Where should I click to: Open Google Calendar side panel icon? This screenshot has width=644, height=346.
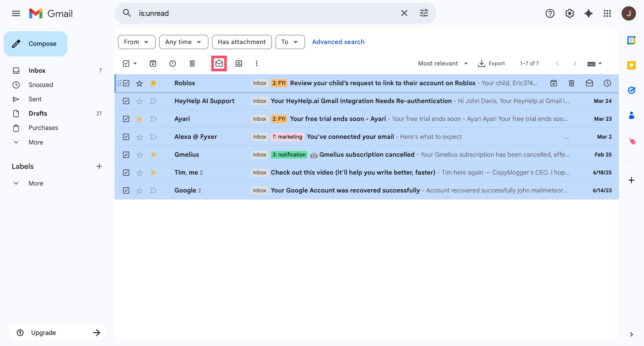click(x=631, y=40)
